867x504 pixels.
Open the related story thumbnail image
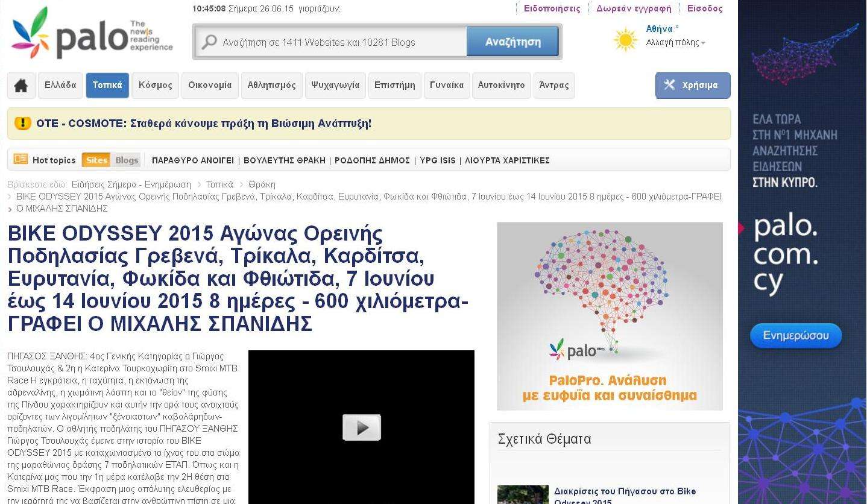(x=523, y=495)
